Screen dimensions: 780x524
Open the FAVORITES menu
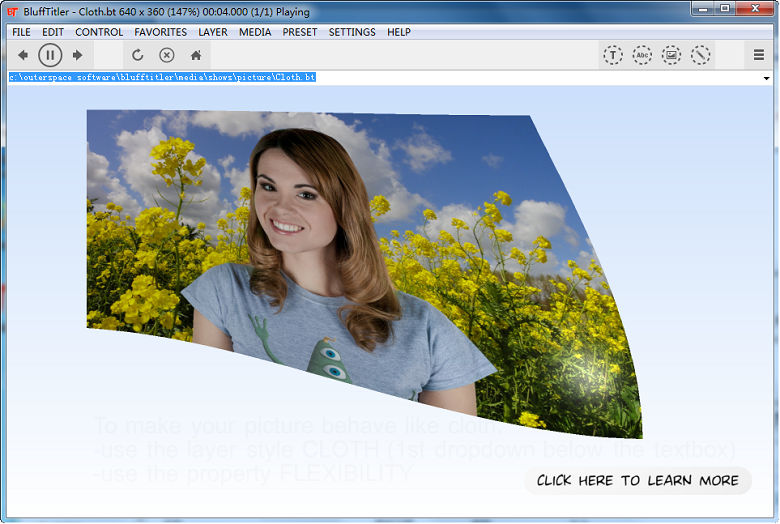pos(161,32)
